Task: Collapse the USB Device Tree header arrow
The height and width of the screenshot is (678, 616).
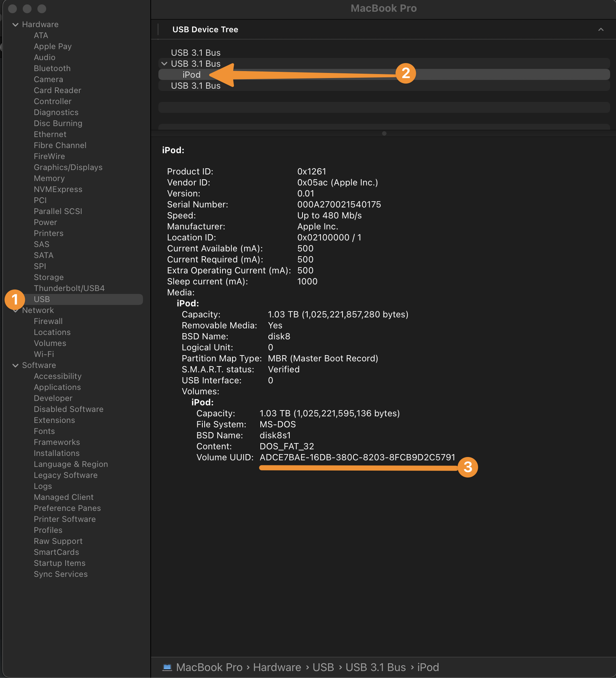Action: (x=601, y=29)
